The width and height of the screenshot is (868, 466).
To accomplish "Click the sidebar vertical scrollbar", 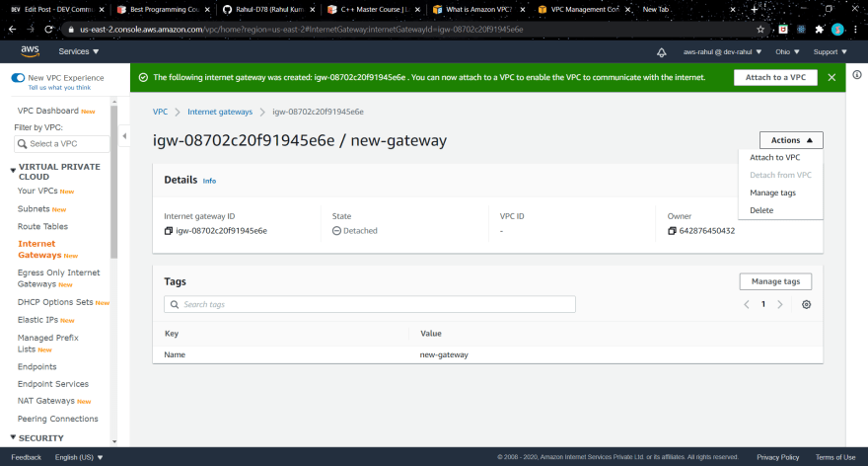I will point(114,182).
